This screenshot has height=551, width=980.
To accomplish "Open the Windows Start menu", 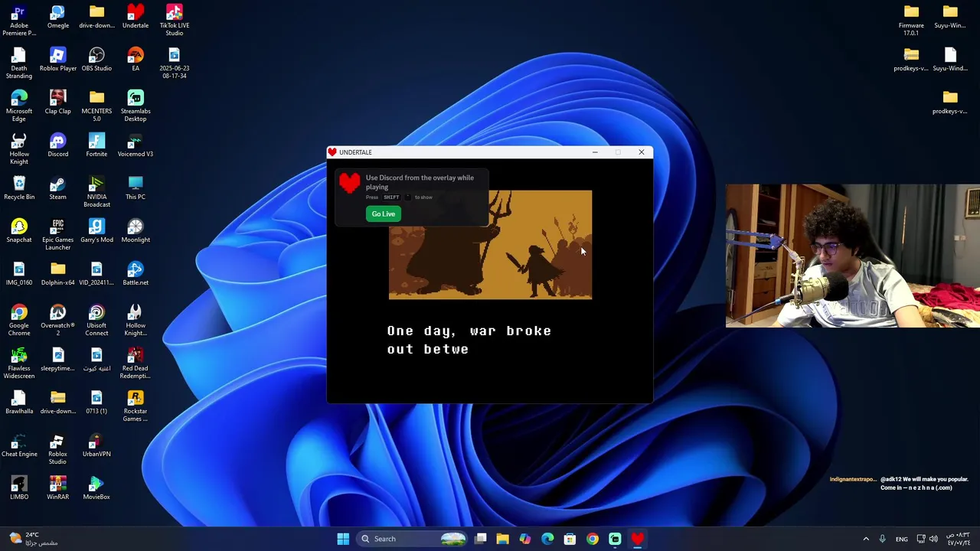I will [x=343, y=539].
